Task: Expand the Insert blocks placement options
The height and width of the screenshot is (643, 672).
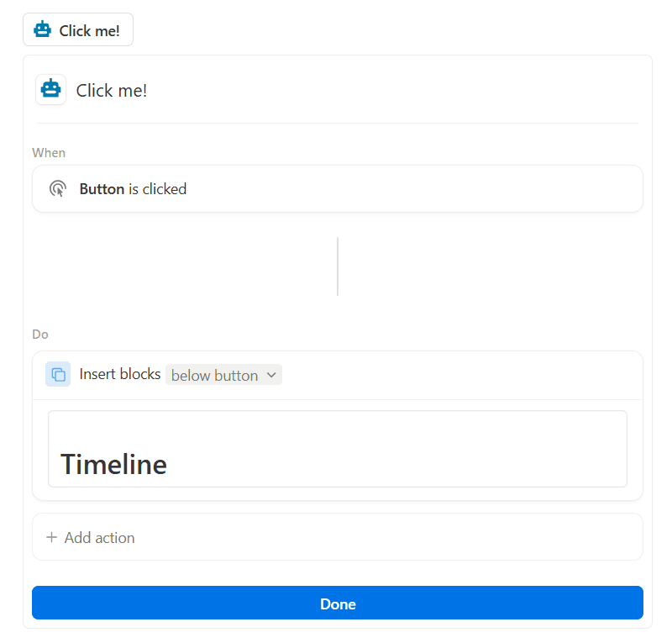Action: tap(223, 375)
